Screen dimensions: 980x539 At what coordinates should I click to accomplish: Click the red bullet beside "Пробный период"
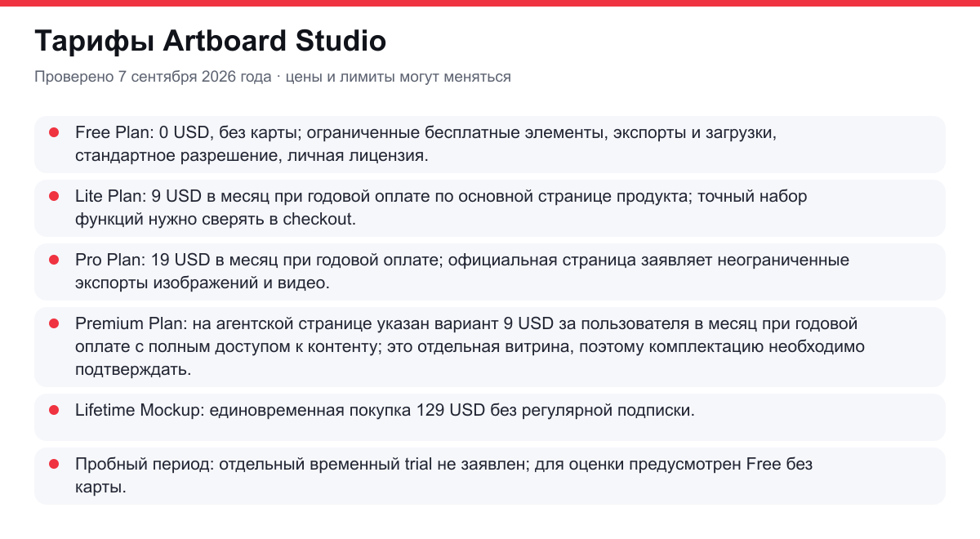tap(54, 463)
